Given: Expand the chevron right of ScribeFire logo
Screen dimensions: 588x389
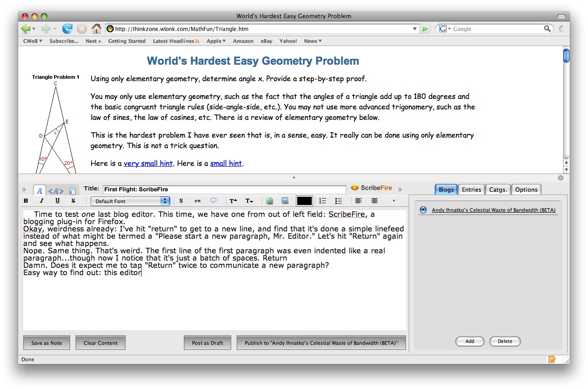Looking at the screenshot, I should coord(400,189).
